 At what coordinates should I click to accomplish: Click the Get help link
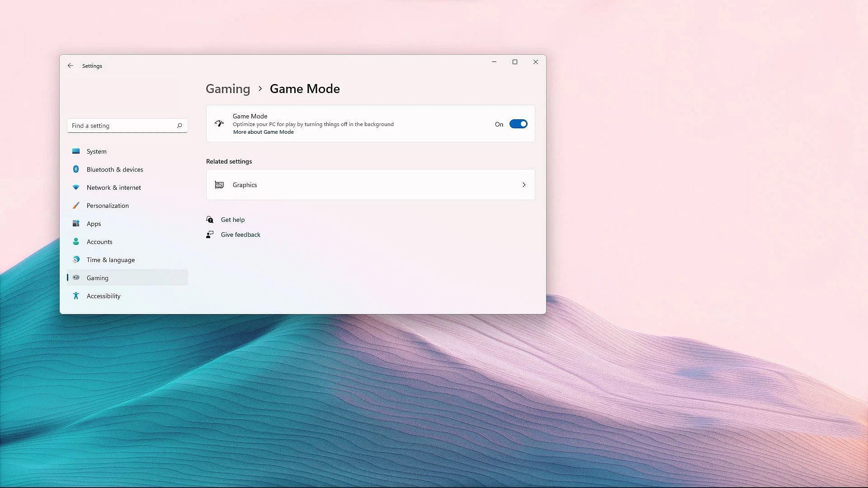(x=232, y=219)
